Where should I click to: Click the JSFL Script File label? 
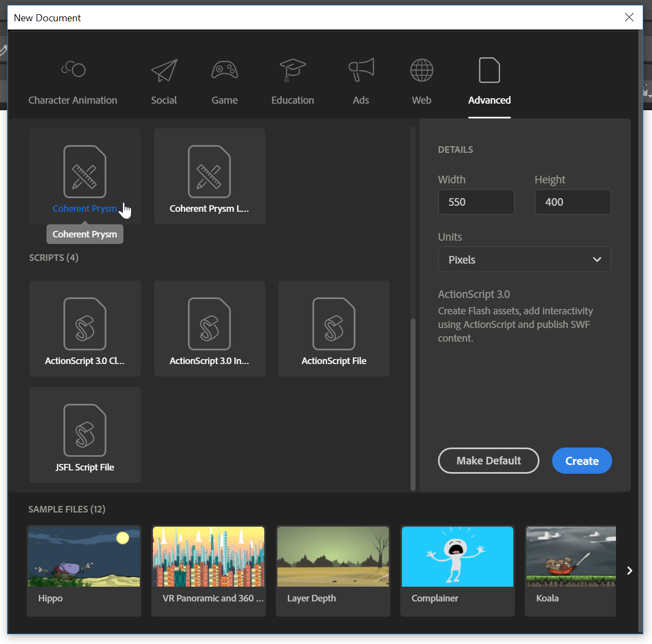[85, 467]
